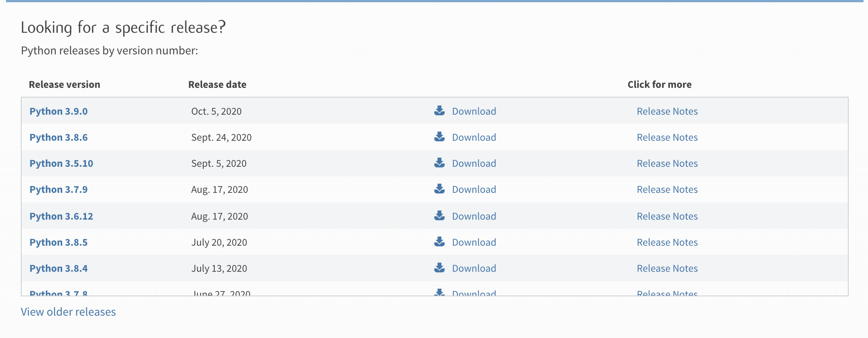View Release Notes for Python 3.9.0
The width and height of the screenshot is (868, 338).
[x=667, y=111]
